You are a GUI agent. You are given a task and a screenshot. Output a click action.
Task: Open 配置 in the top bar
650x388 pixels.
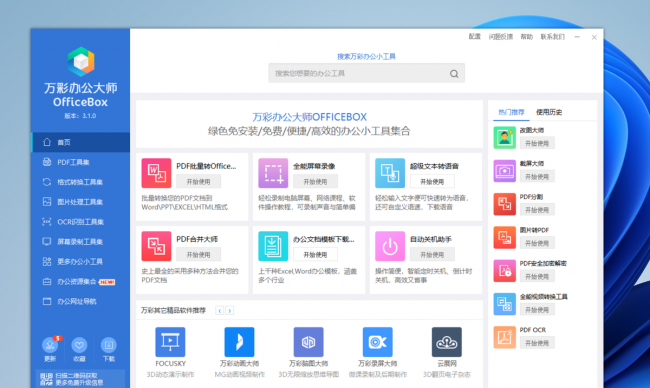coord(475,37)
